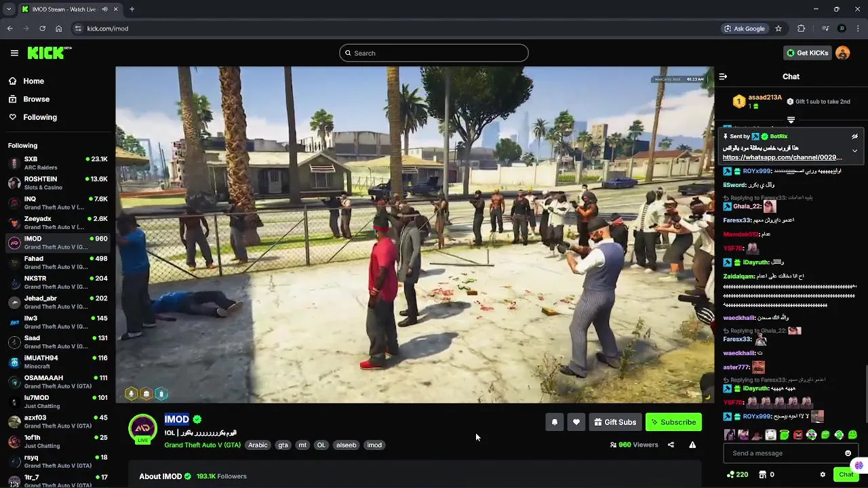Click the Get KICKs button
Image resolution: width=868 pixels, height=488 pixels.
807,53
